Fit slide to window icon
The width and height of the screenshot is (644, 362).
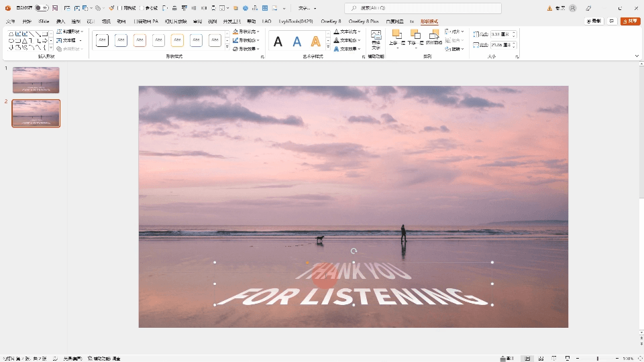[639, 358]
